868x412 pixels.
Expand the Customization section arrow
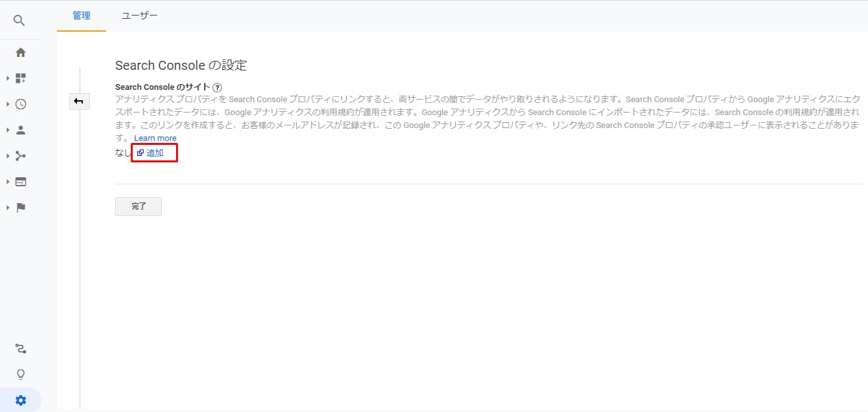[x=8, y=78]
